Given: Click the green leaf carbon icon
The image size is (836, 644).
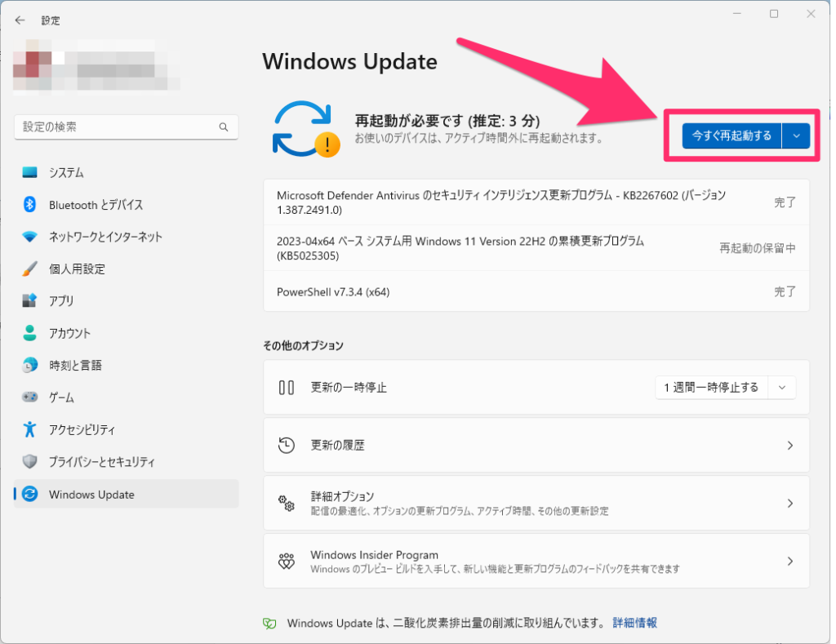Looking at the screenshot, I should (269, 623).
